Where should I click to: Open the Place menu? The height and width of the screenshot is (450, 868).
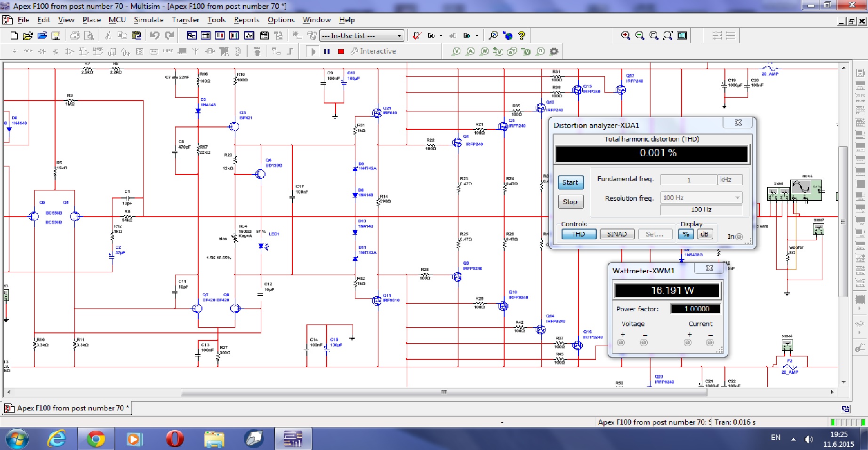(92, 20)
